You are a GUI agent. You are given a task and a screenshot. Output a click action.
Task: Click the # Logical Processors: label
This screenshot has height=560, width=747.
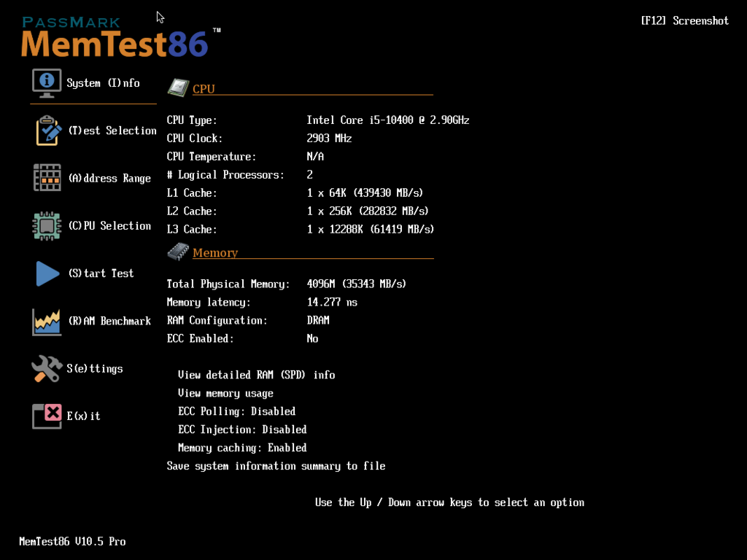coord(225,175)
